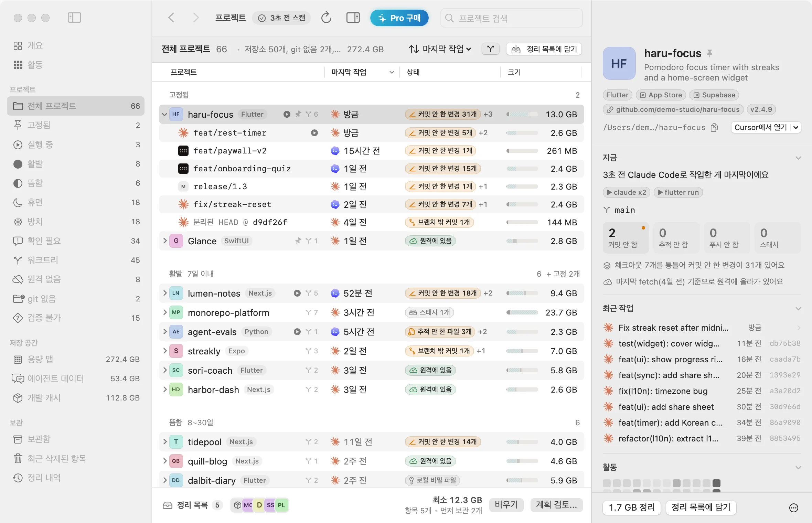Screen dimensions: 812x523
Task: Toggle the right inspector panel
Action: point(353,18)
